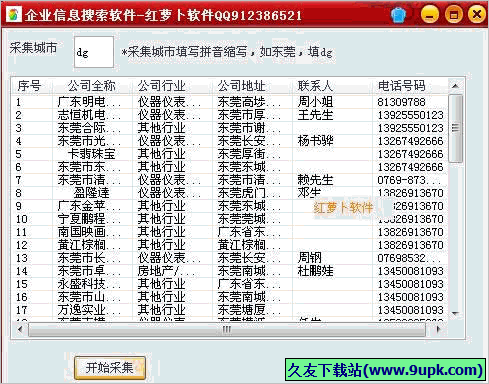Image resolution: width=489 pixels, height=384 pixels.
Task: Click the vertical scrollbar down arrow
Action: 455,314
